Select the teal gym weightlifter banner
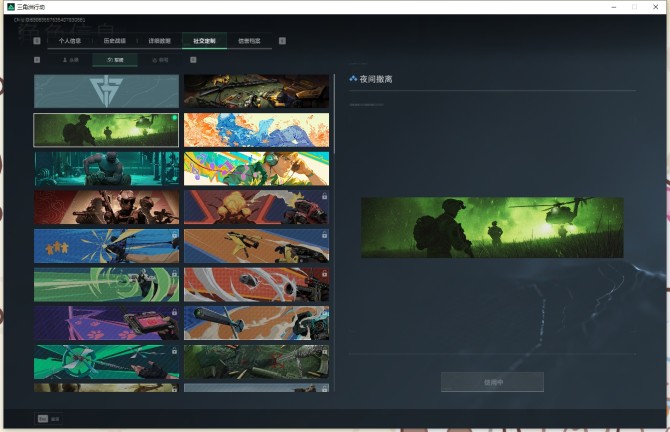Image resolution: width=670 pixels, height=432 pixels. [106, 169]
